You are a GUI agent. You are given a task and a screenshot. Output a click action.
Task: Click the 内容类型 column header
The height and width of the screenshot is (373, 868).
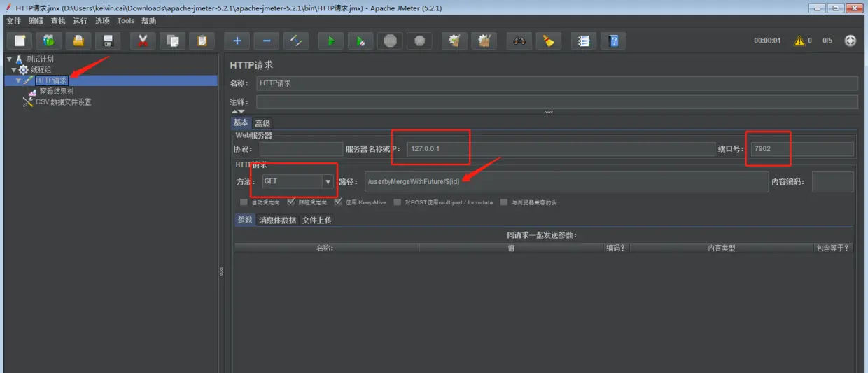(x=721, y=248)
